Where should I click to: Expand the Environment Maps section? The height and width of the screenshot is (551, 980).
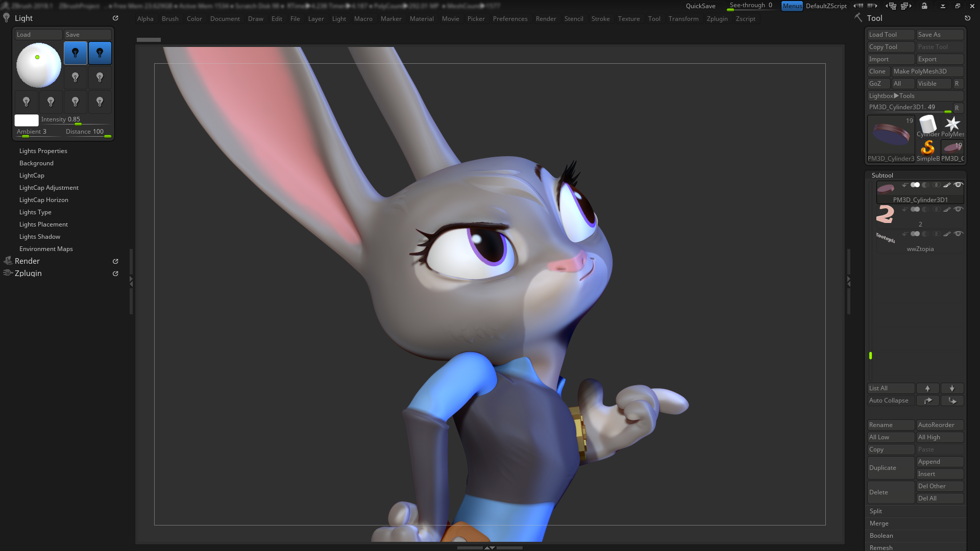click(46, 248)
